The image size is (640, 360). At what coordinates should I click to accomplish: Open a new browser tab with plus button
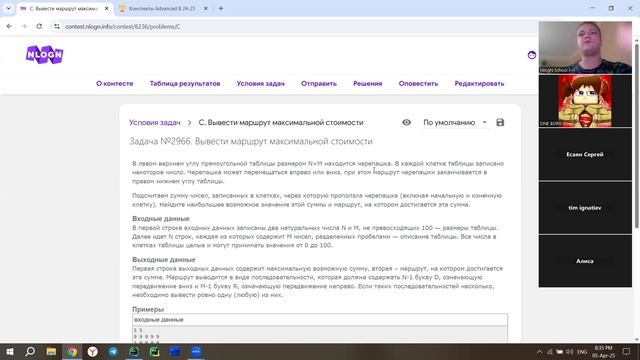pyautogui.click(x=221, y=8)
